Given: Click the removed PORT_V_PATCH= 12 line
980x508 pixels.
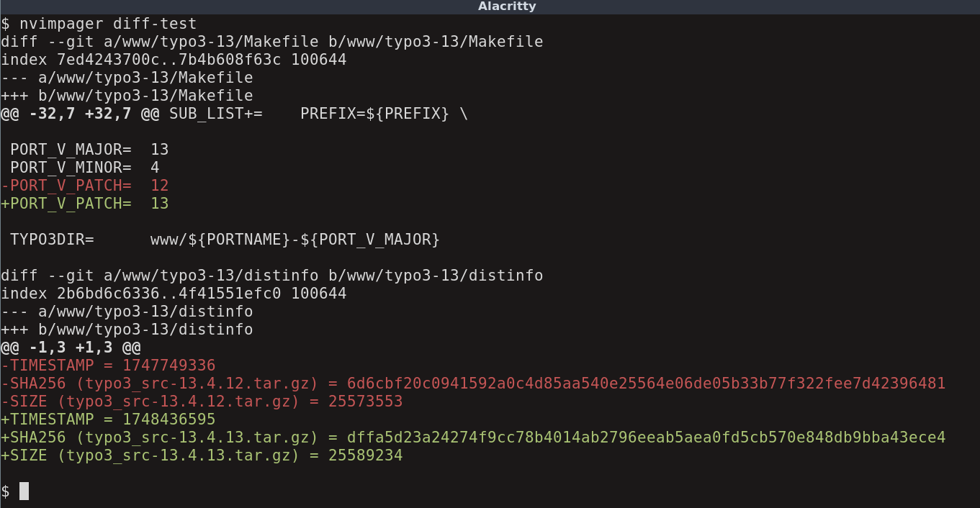Looking at the screenshot, I should point(84,186).
